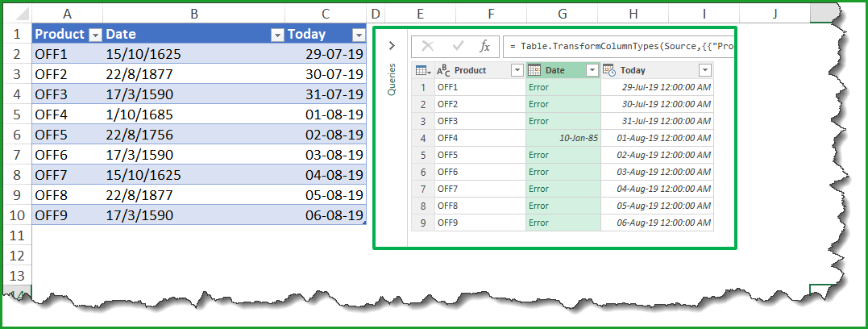Click the datetime type icon for Today column
Screen dimensions: 868x329
tap(608, 70)
